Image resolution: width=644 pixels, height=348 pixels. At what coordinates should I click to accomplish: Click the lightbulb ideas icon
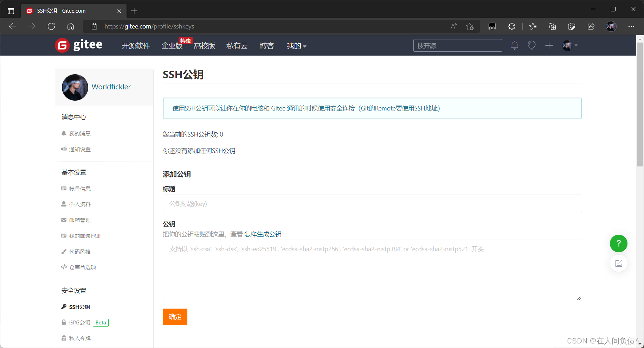[x=532, y=45]
